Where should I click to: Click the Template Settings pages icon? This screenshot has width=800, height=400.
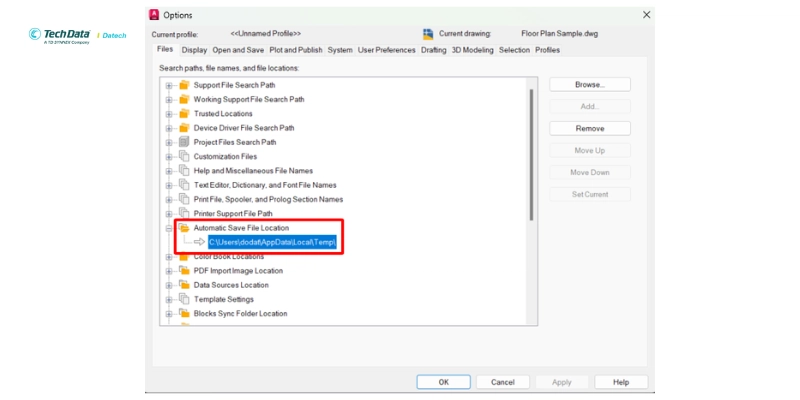point(184,299)
